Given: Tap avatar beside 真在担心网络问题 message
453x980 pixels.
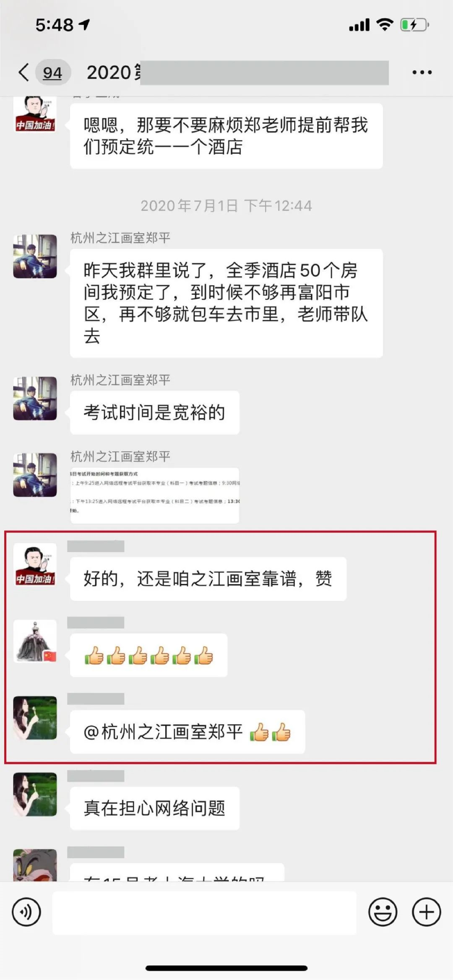Looking at the screenshot, I should 35,794.
